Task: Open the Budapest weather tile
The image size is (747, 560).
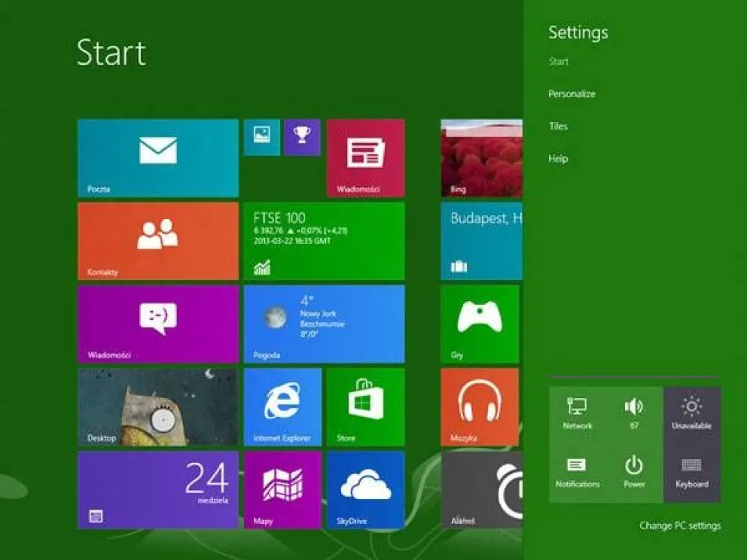Action: pyautogui.click(x=480, y=241)
